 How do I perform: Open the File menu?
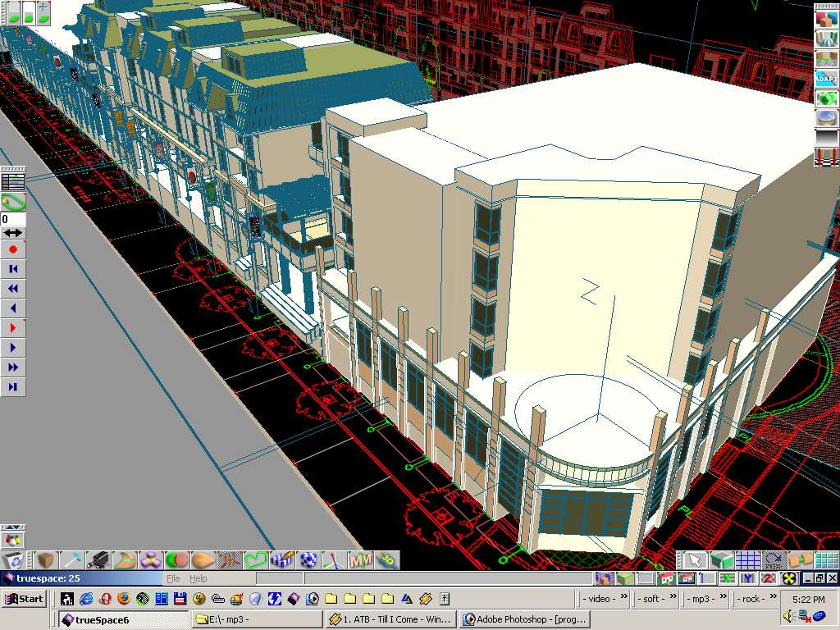(x=173, y=578)
